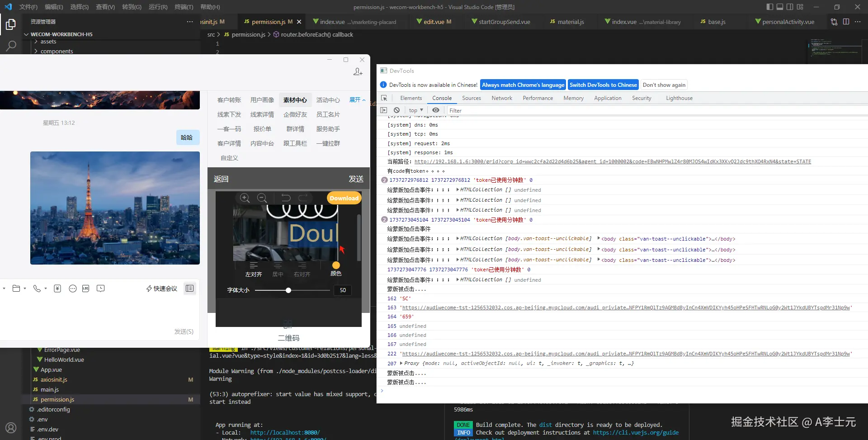The height and width of the screenshot is (440, 868).
Task: Open the Accounts icon in VS Code activity bar
Action: (x=11, y=427)
